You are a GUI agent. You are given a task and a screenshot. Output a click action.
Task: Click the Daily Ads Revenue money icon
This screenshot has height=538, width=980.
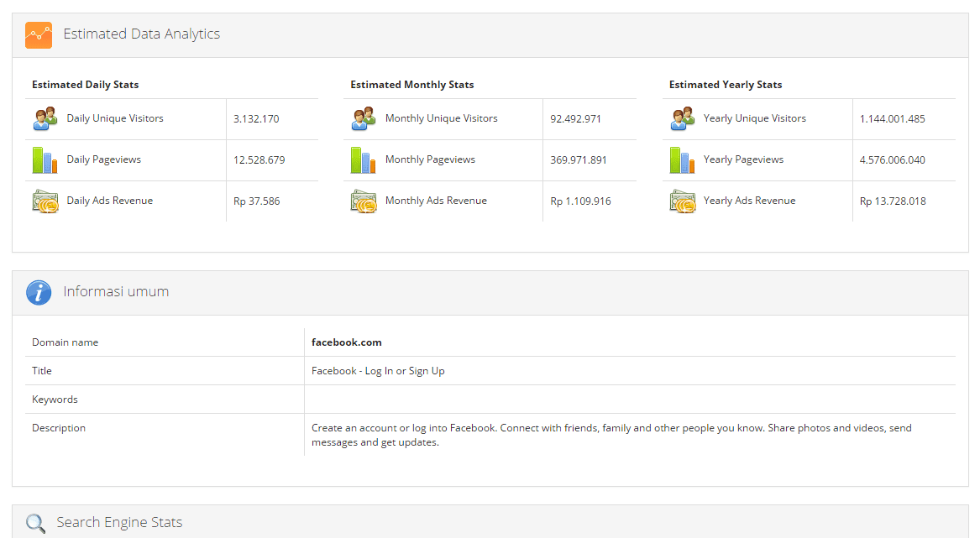45,201
